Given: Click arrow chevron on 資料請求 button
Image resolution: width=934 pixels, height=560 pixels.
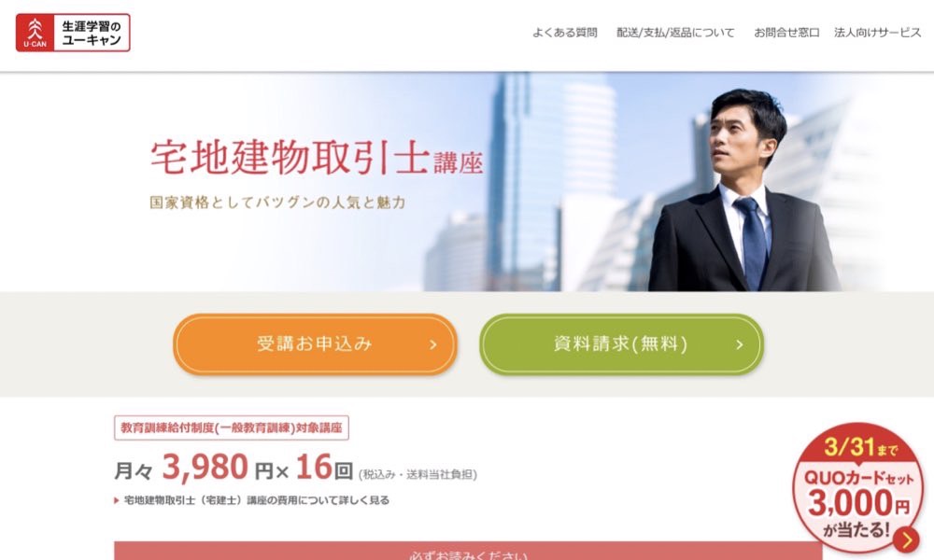Looking at the screenshot, I should point(739,344).
